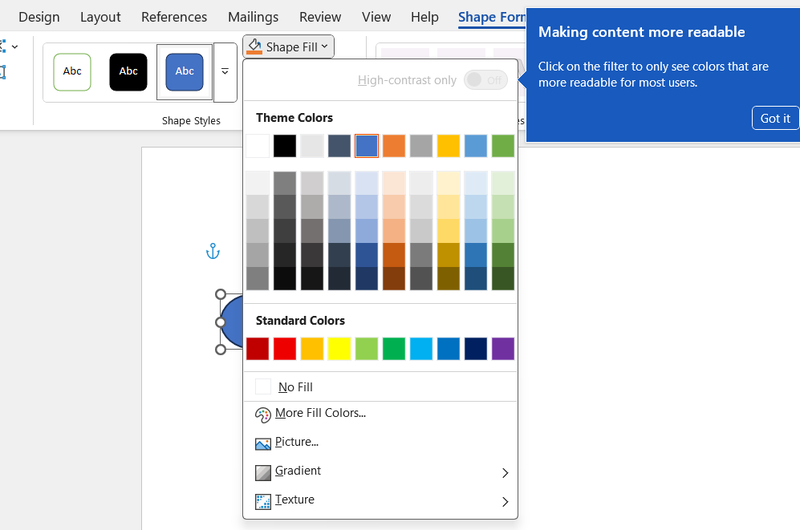Open the Texture submenu

(x=380, y=500)
